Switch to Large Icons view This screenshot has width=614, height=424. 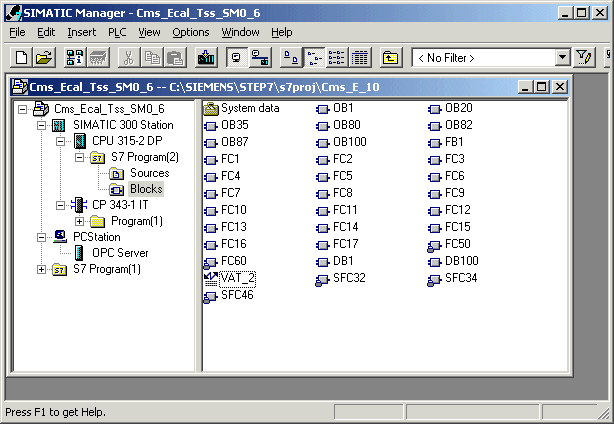291,58
